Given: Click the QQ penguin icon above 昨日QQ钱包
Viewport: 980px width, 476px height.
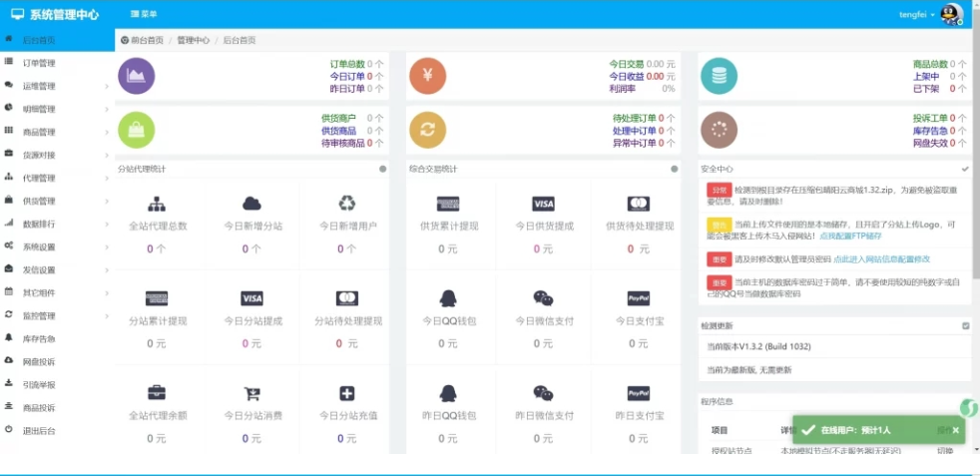Looking at the screenshot, I should pos(447,393).
